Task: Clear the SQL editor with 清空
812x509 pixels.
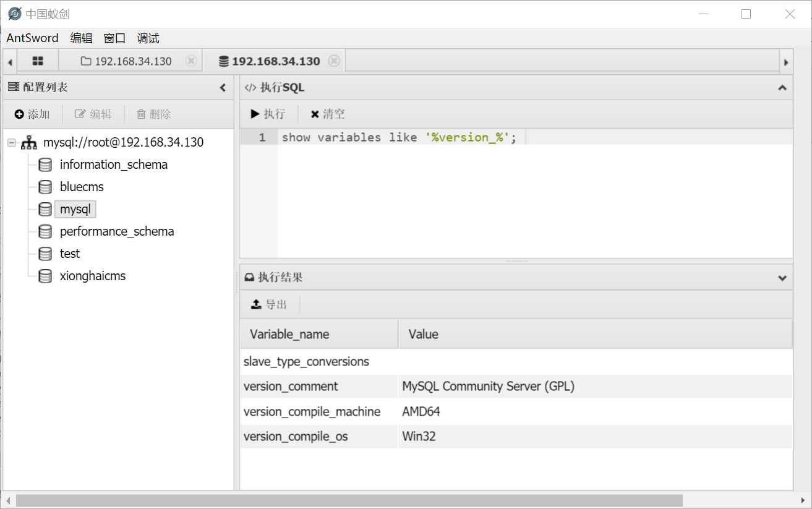Action: [328, 114]
